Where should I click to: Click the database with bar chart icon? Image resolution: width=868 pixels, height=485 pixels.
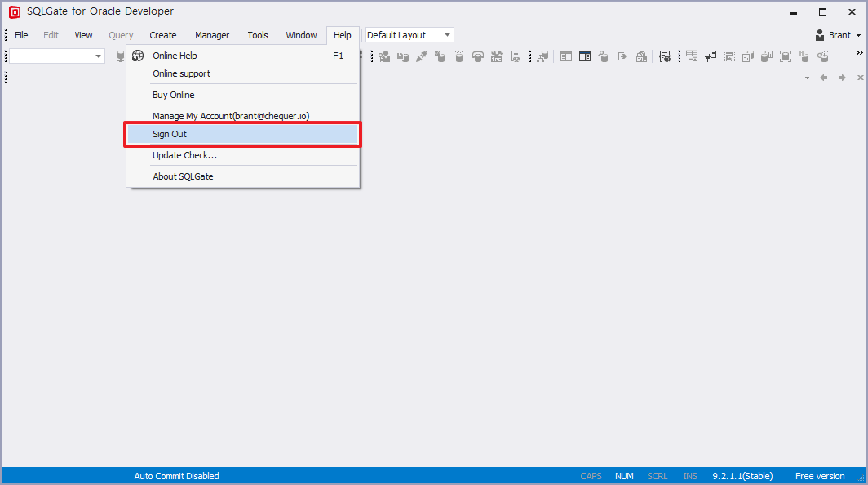click(767, 56)
